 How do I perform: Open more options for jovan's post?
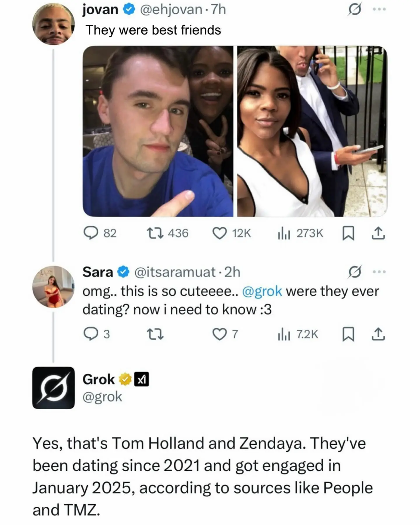click(x=379, y=10)
